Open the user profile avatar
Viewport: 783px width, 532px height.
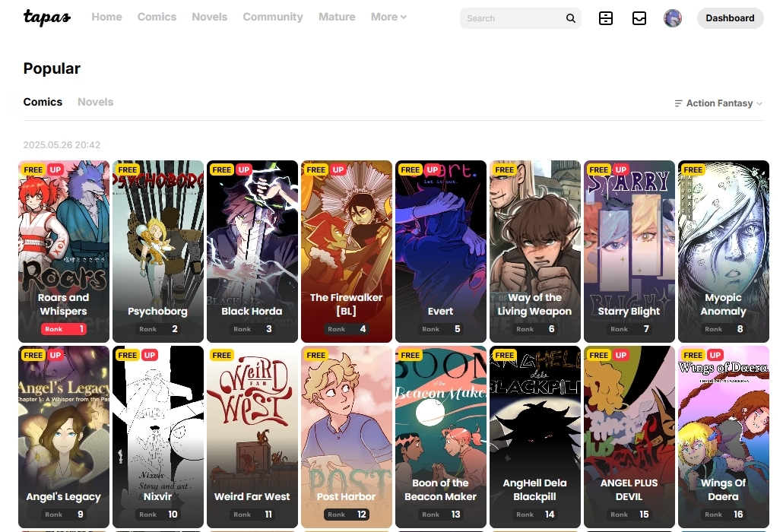click(x=673, y=18)
